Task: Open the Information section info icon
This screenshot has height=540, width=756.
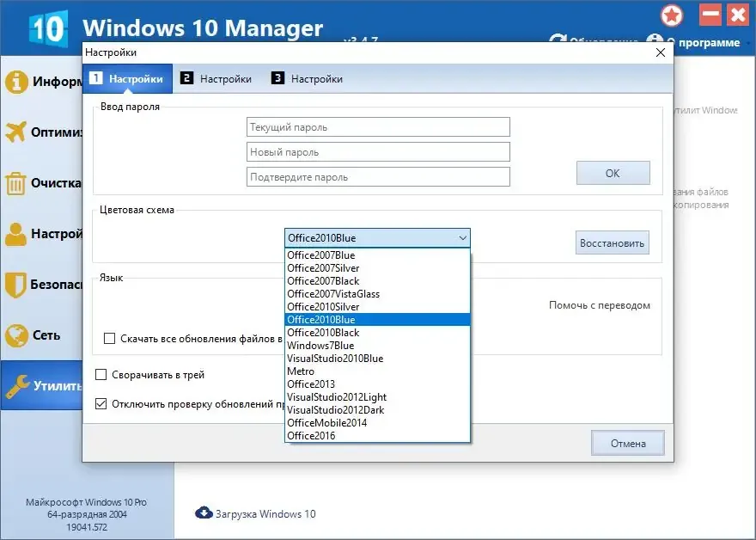Action: pyautogui.click(x=16, y=82)
